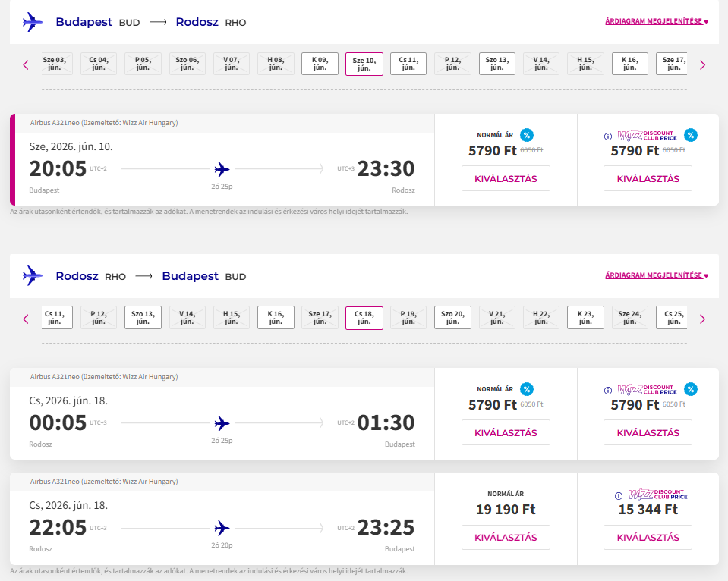The image size is (728, 581).
Task: Show later dates in the Rodosz–Budapest date carousel
Action: (702, 319)
